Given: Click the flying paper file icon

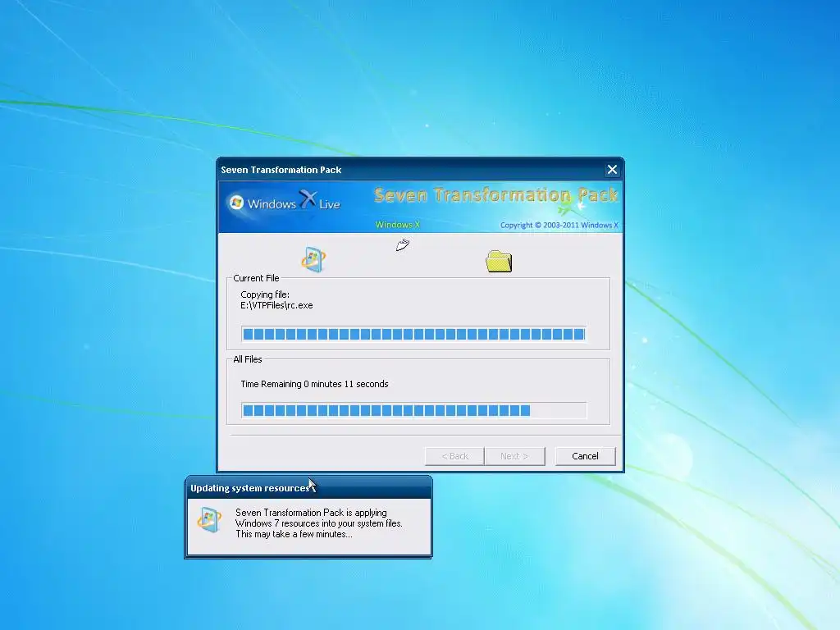Looking at the screenshot, I should 403,244.
